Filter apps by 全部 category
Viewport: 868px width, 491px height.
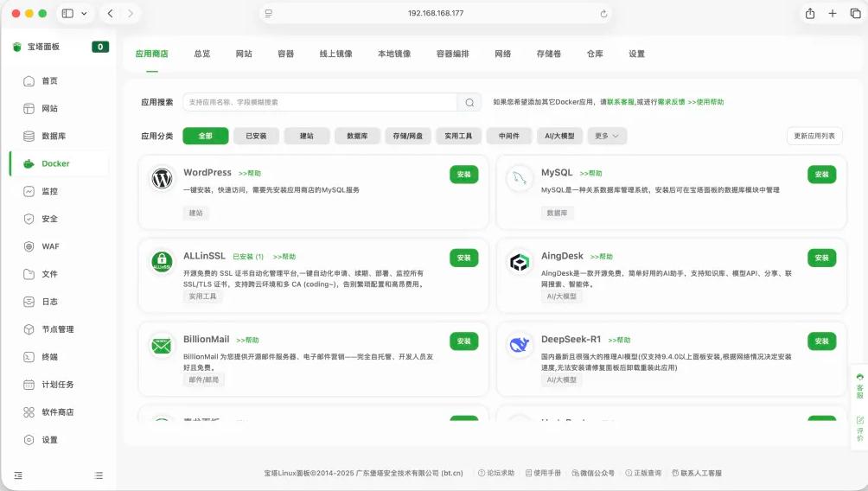(206, 137)
